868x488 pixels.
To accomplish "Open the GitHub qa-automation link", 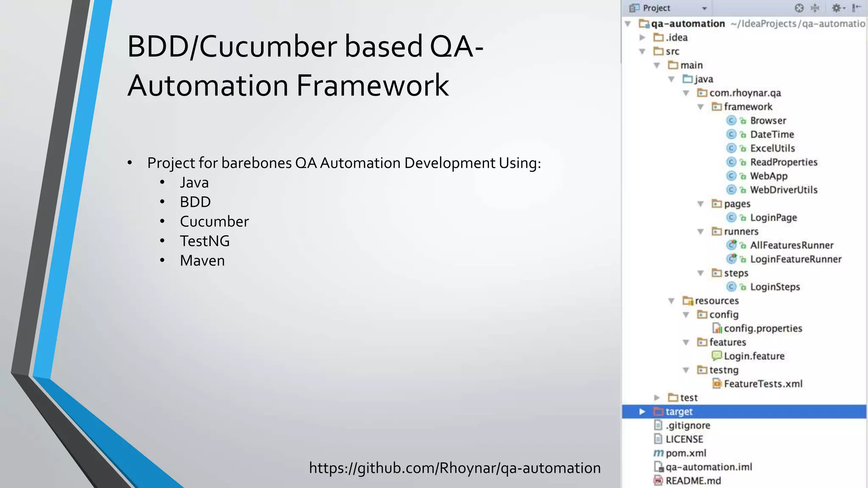I will 455,468.
